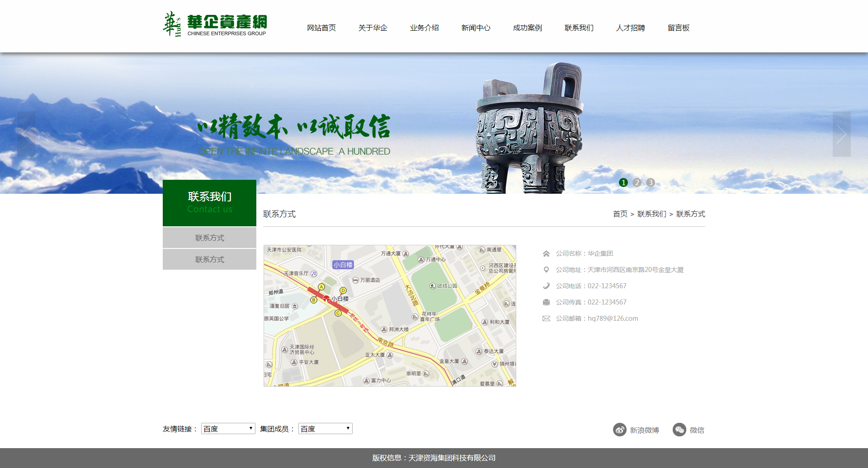Open the 新浪微博 Weibo icon

[620, 430]
